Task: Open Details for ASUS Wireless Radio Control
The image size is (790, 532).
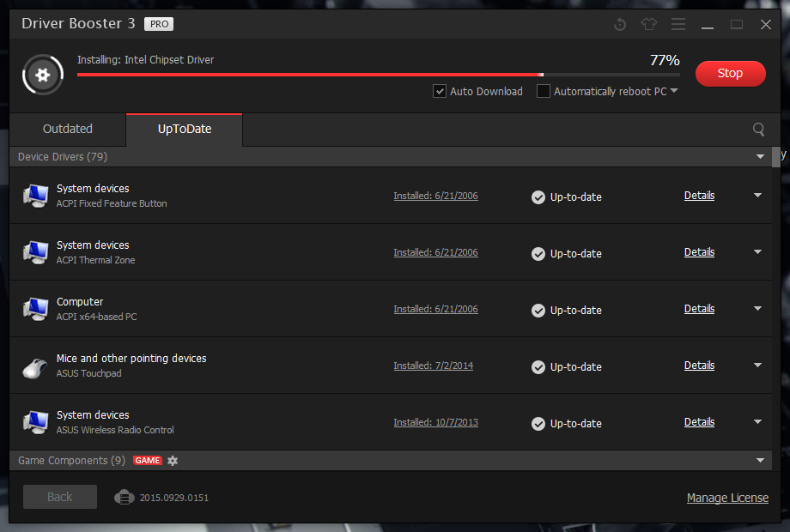Action: pos(699,422)
